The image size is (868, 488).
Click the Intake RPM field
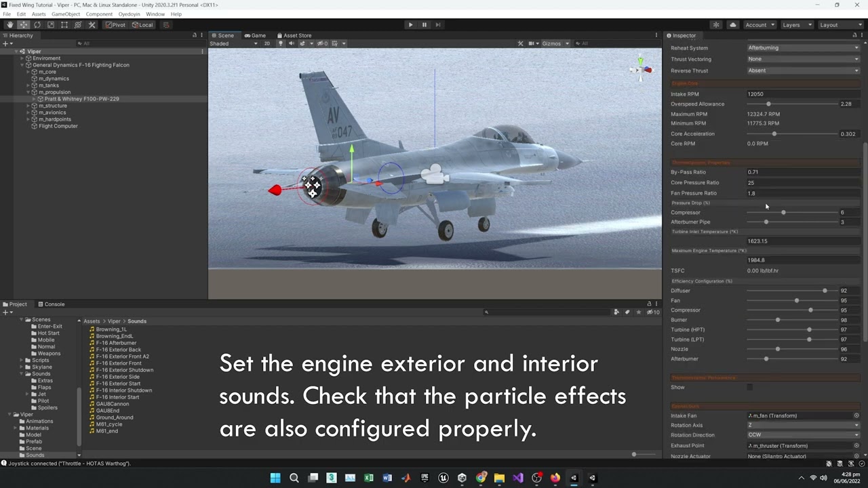click(x=804, y=94)
